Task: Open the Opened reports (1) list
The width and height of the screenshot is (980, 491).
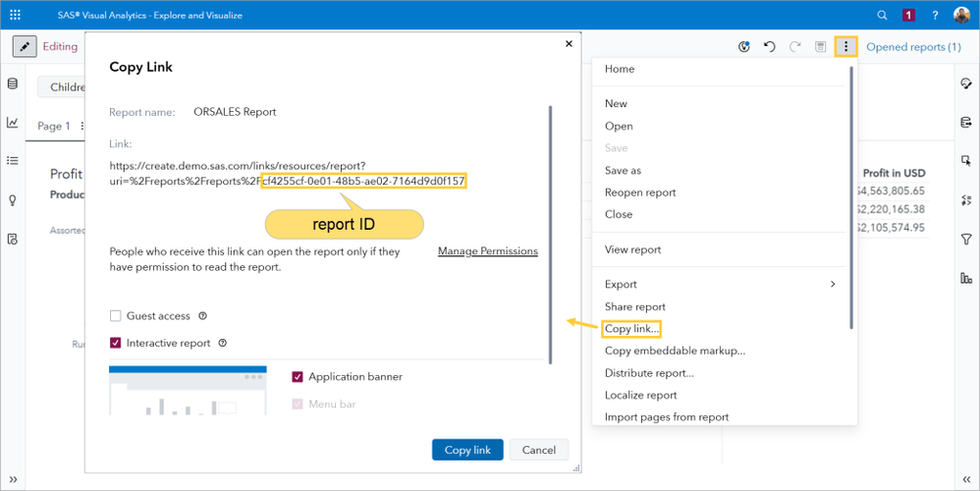Action: [913, 47]
